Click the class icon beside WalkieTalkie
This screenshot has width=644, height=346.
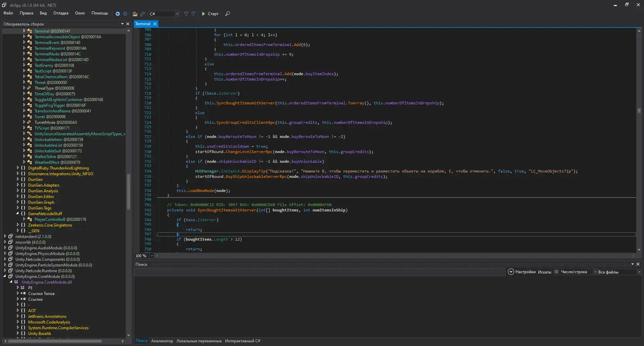click(30, 157)
